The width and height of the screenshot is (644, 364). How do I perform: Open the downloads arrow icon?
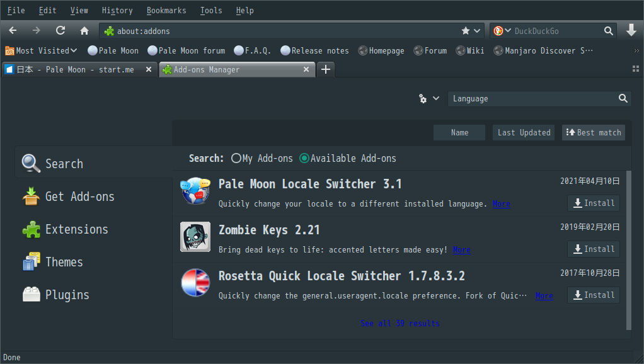[631, 30]
